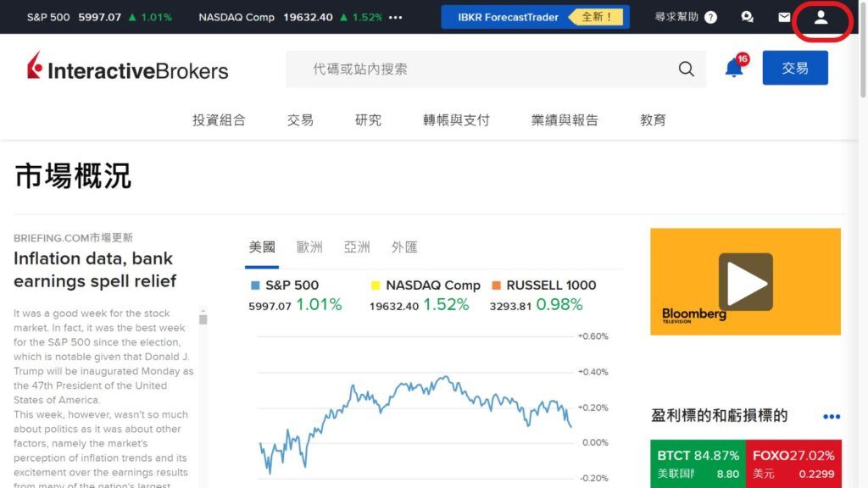Viewport: 868px width, 488px height.
Task: Play the Bloomberg Television video
Action: coord(744,280)
